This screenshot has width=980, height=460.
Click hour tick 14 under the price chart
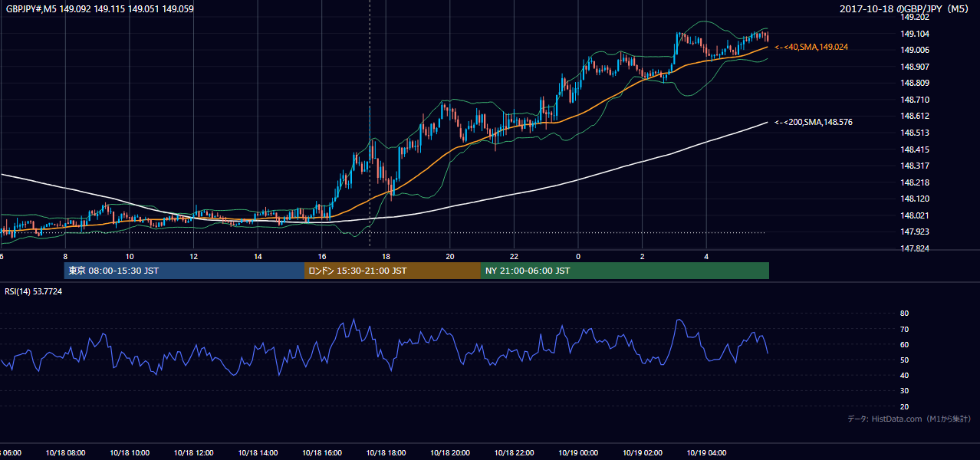click(258, 256)
